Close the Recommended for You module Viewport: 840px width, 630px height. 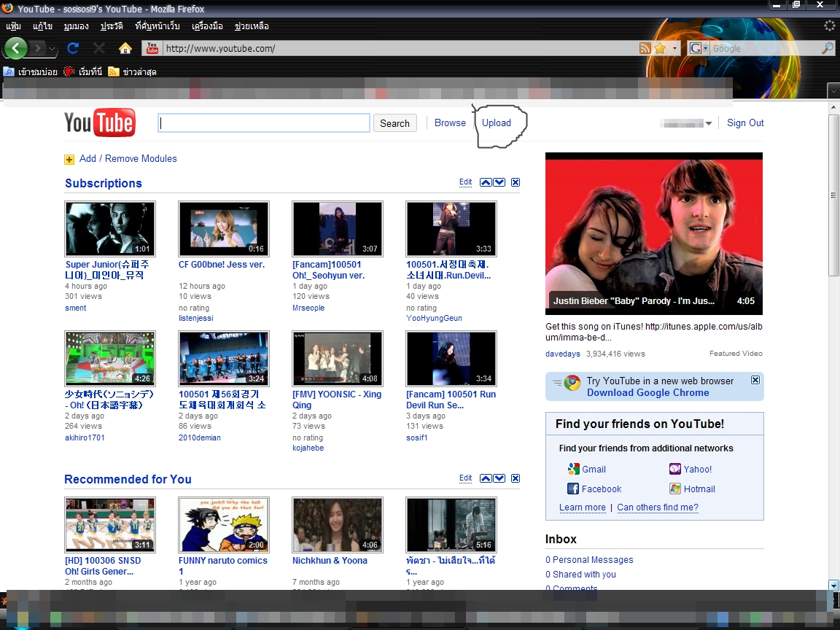[516, 478]
